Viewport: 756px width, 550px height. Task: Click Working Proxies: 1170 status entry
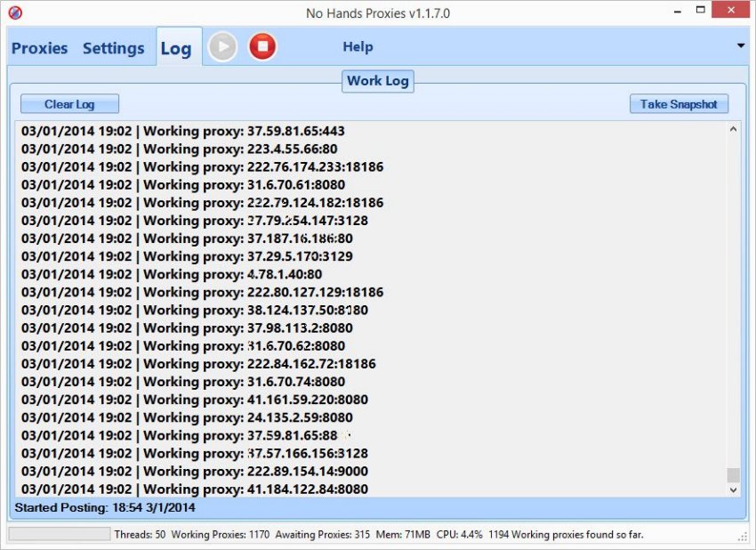point(221,535)
